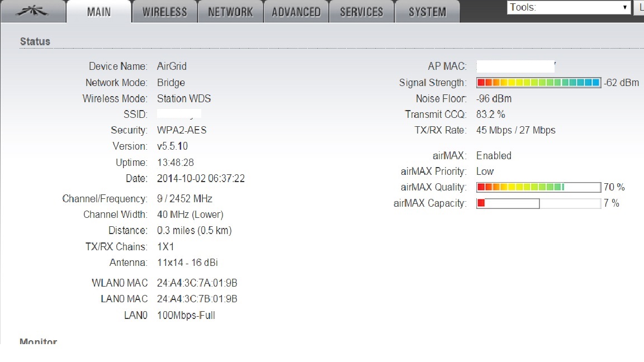This screenshot has height=362, width=644.
Task: Select the WPA2-AES security value
Action: (x=182, y=130)
